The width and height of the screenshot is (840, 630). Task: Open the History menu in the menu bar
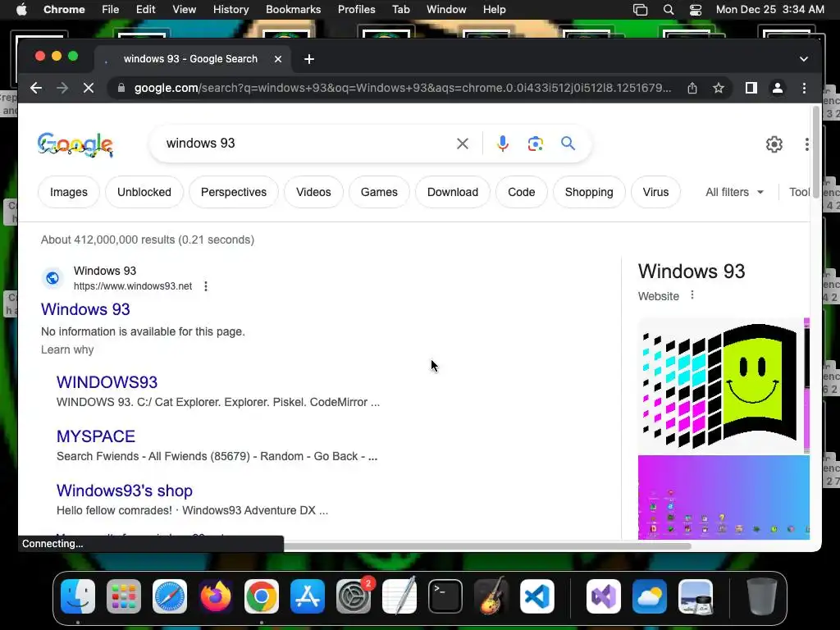(x=231, y=10)
